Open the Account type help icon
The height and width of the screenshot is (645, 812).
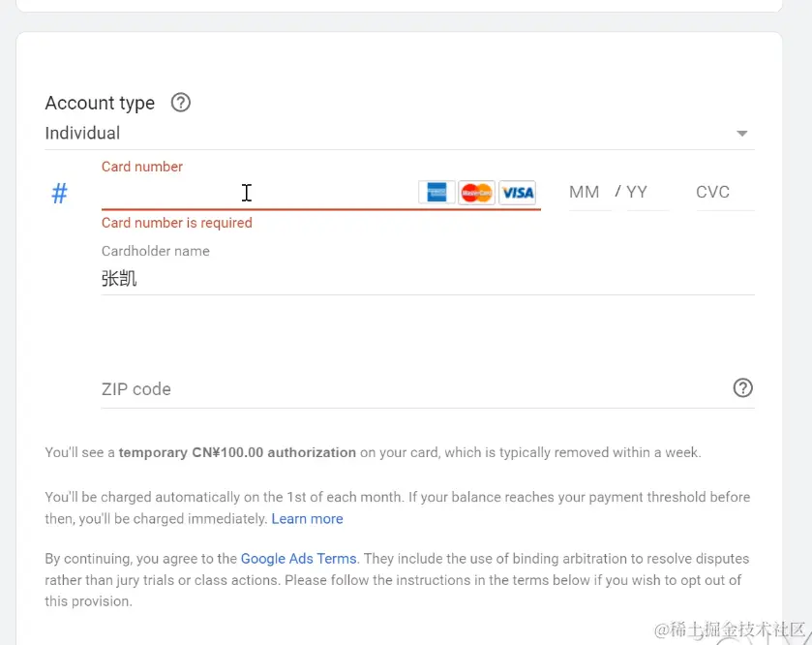[181, 103]
